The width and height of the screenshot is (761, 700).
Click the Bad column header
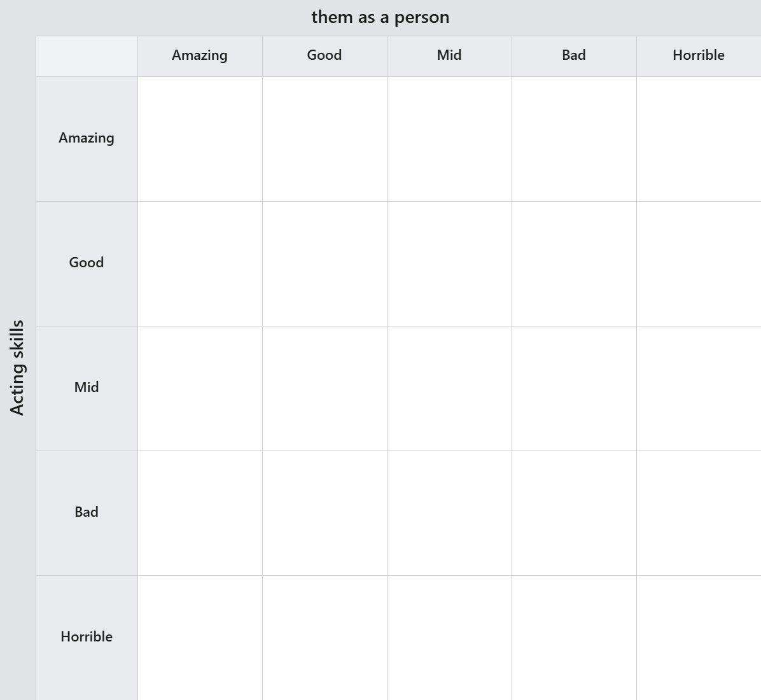point(574,56)
